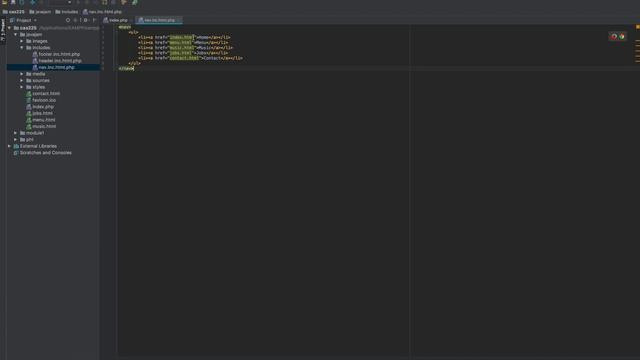Expand External Libraries node
This screenshot has height=360, width=640.
(x=9, y=146)
